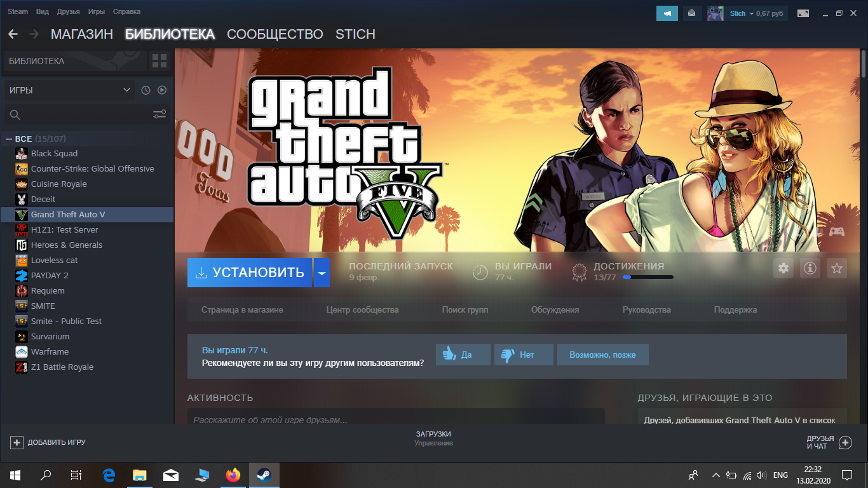The image size is (868, 488).
Task: Go to the МАГАЗИН tab
Action: (x=82, y=34)
